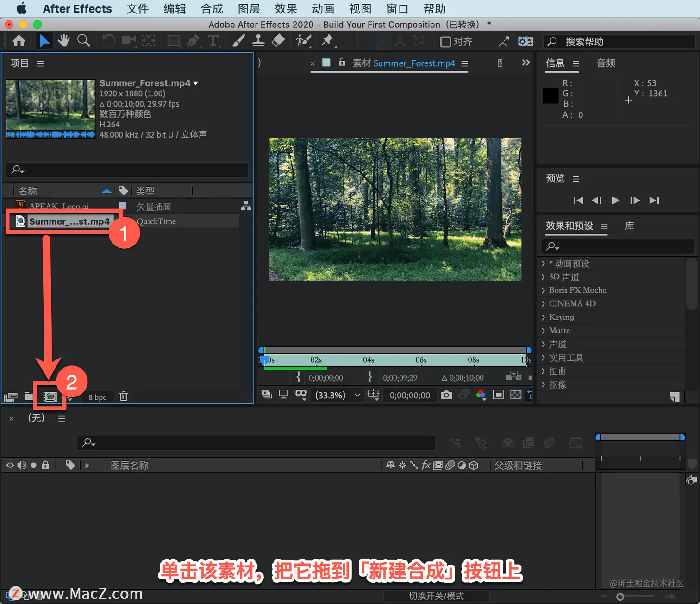Enable the 对齐 snapping checkbox
The image size is (700, 604).
coord(445,42)
